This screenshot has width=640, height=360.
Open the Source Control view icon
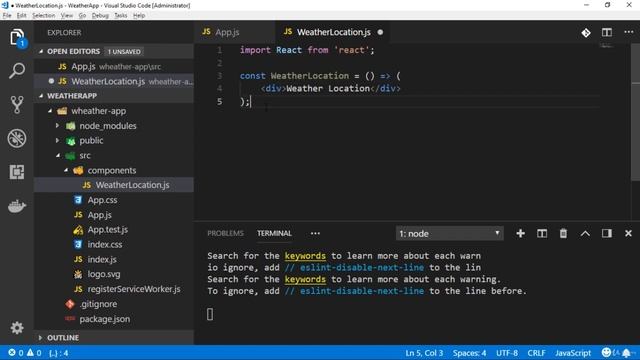17,104
